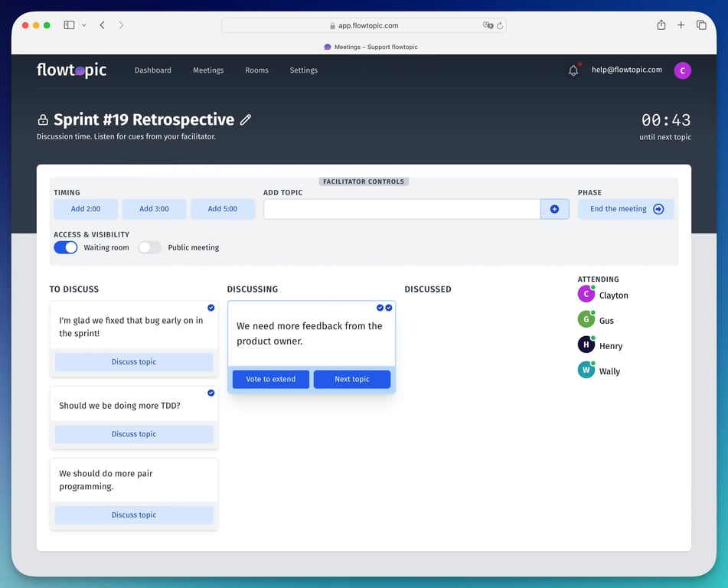Click Clayton's attendee avatar
The image size is (728, 588).
click(x=586, y=294)
